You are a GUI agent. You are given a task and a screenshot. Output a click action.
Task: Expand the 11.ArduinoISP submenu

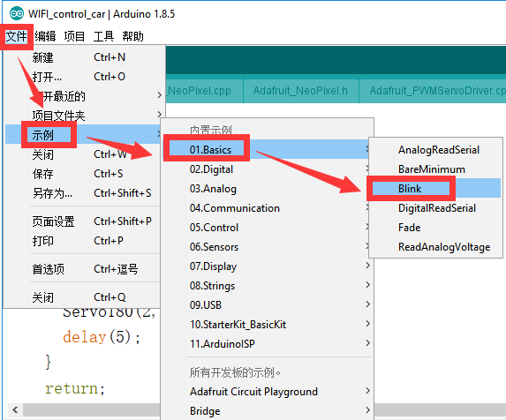click(x=268, y=343)
